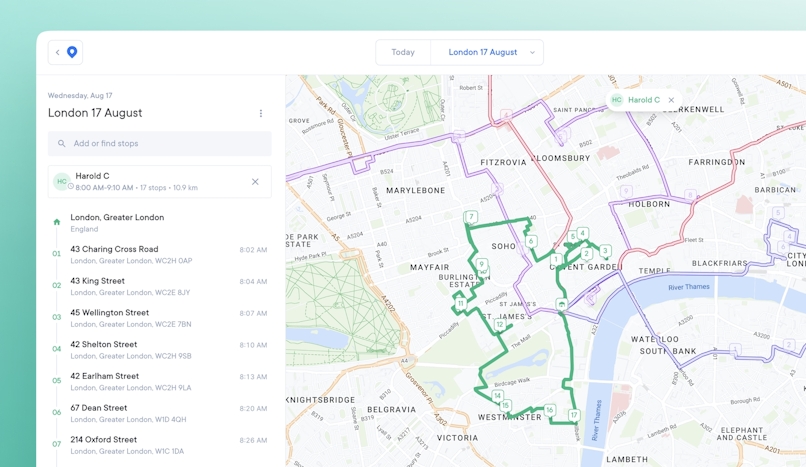806x467 pixels.
Task: Select stop 42 Earlham Street
Action: tap(159, 381)
